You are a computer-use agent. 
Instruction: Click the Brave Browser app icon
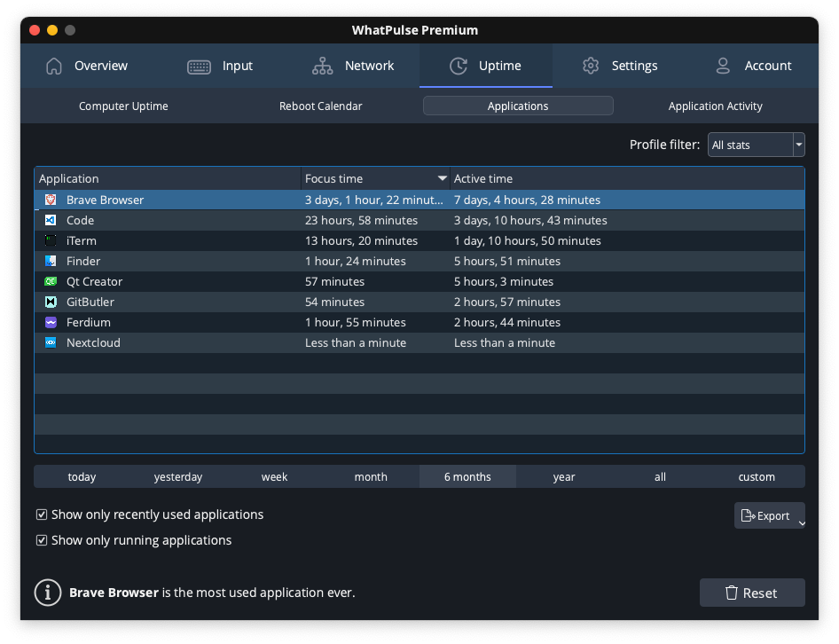click(x=51, y=200)
